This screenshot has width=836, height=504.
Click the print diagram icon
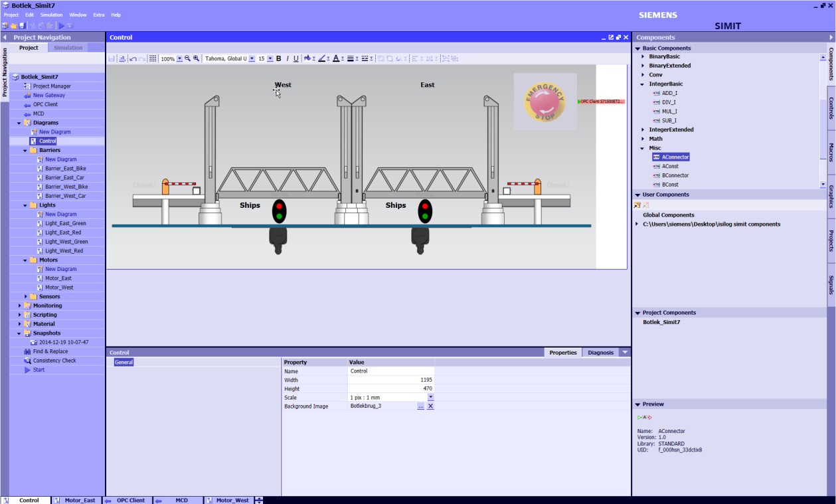(122, 58)
